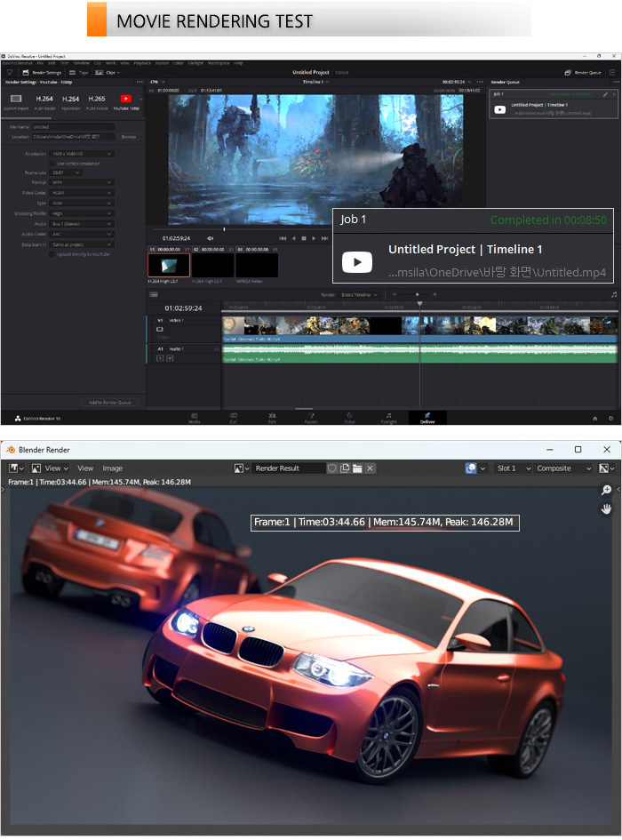Play reverse in the Resolve viewer
The image size is (622, 840).
tap(293, 238)
